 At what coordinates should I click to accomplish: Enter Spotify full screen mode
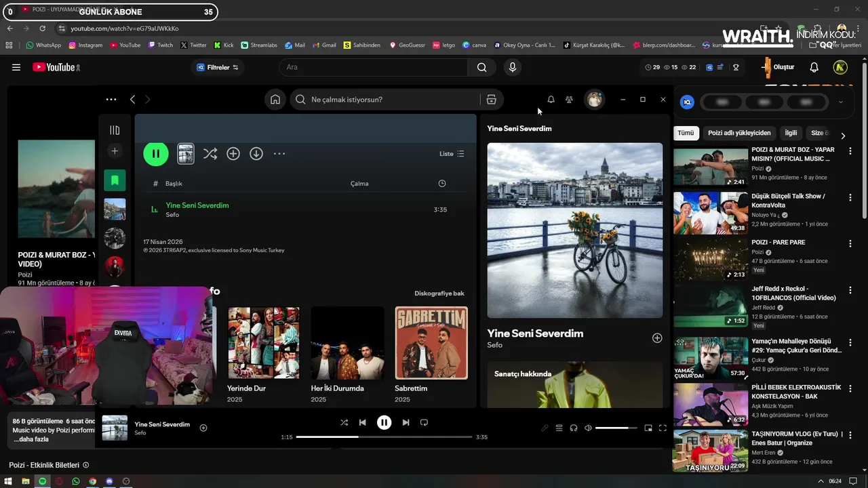663,428
